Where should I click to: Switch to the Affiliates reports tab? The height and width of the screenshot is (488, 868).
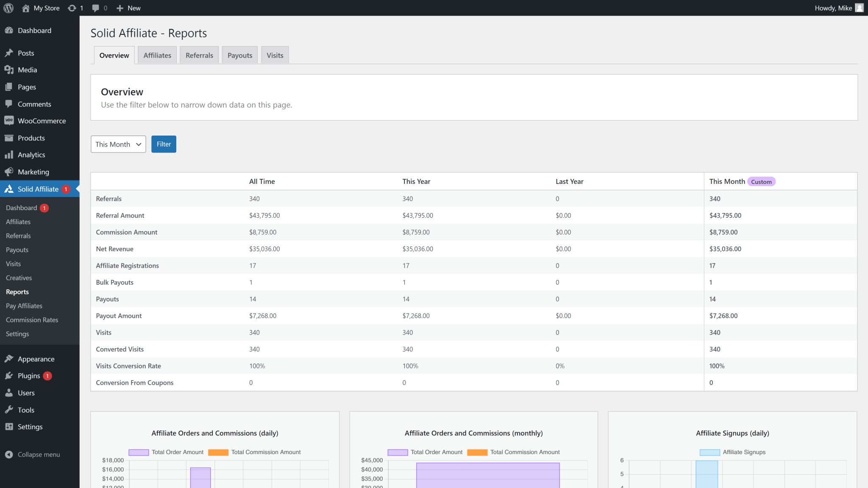157,55
